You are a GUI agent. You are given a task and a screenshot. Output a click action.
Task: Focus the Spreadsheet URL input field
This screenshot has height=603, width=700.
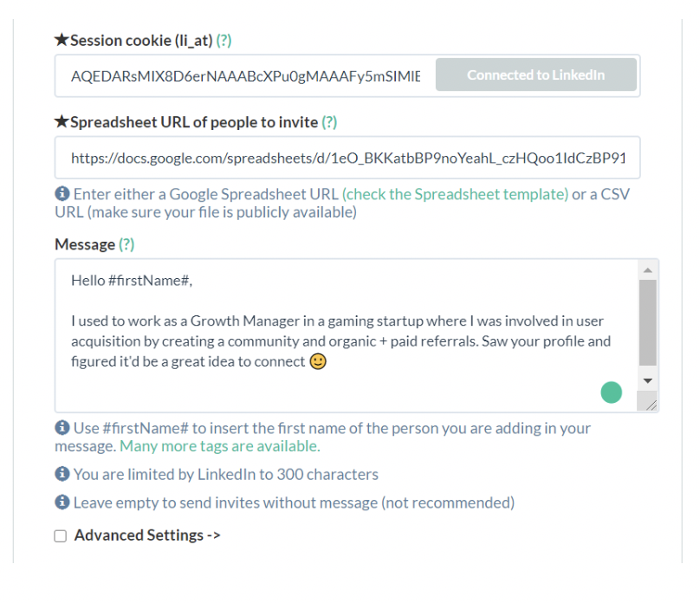pos(347,158)
